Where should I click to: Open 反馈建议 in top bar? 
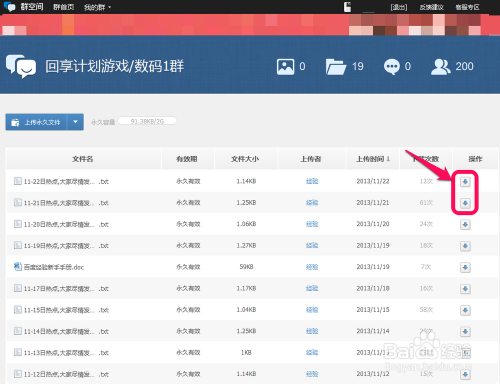[431, 7]
